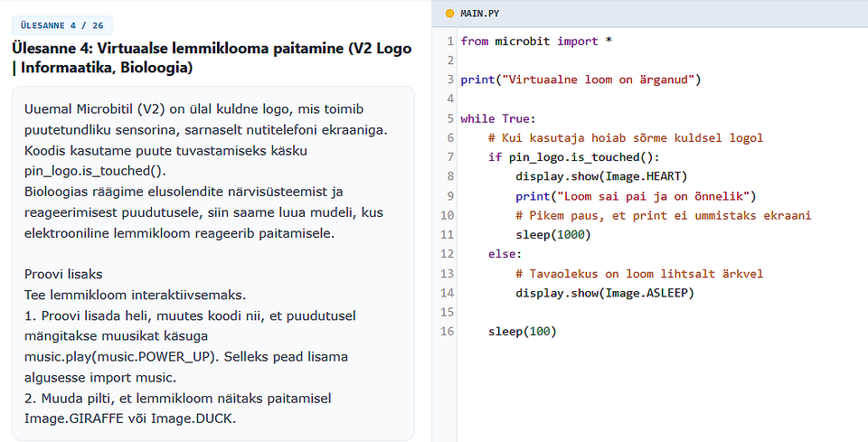The image size is (868, 442).
Task: Click the 'sleep(1000)' code line
Action: pyautogui.click(x=553, y=234)
